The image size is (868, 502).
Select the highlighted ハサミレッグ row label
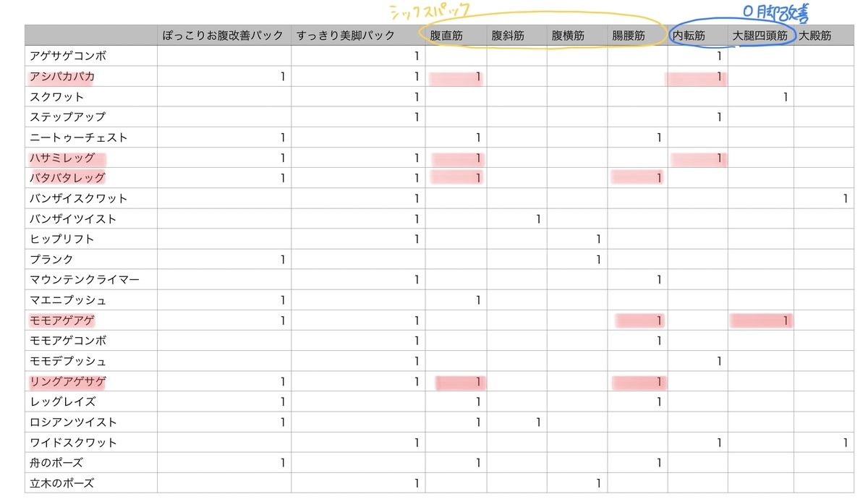click(x=62, y=158)
